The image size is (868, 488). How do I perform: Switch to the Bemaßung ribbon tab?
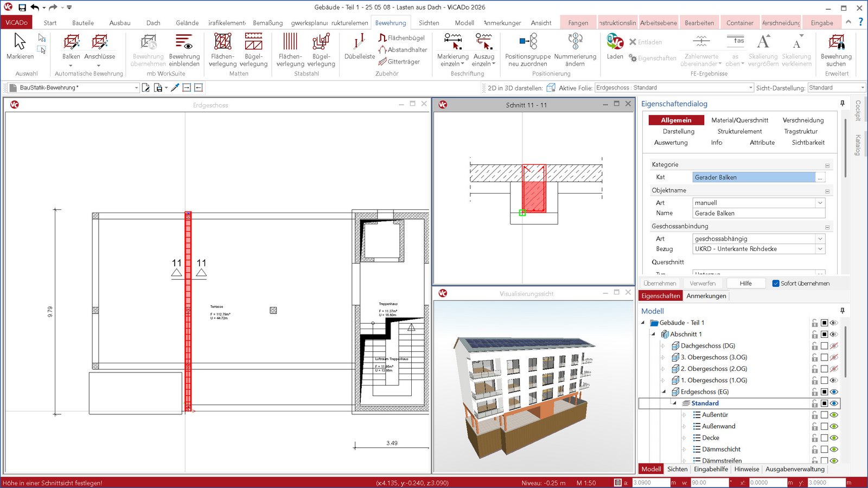(x=267, y=23)
